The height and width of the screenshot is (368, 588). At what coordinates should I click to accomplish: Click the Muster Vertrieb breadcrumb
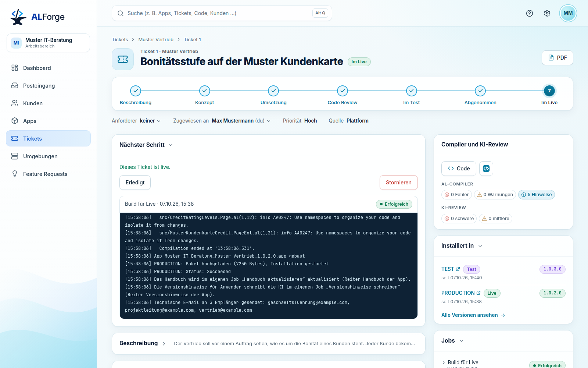(x=156, y=40)
